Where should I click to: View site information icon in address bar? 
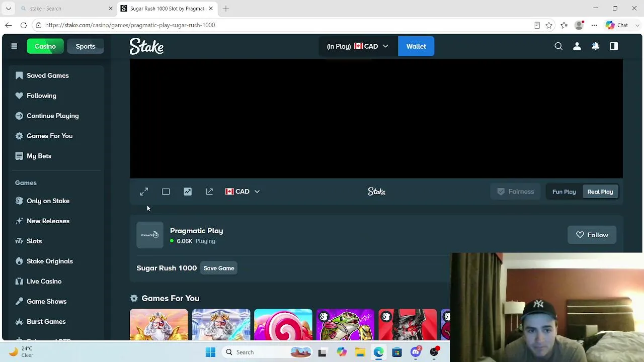point(38,25)
